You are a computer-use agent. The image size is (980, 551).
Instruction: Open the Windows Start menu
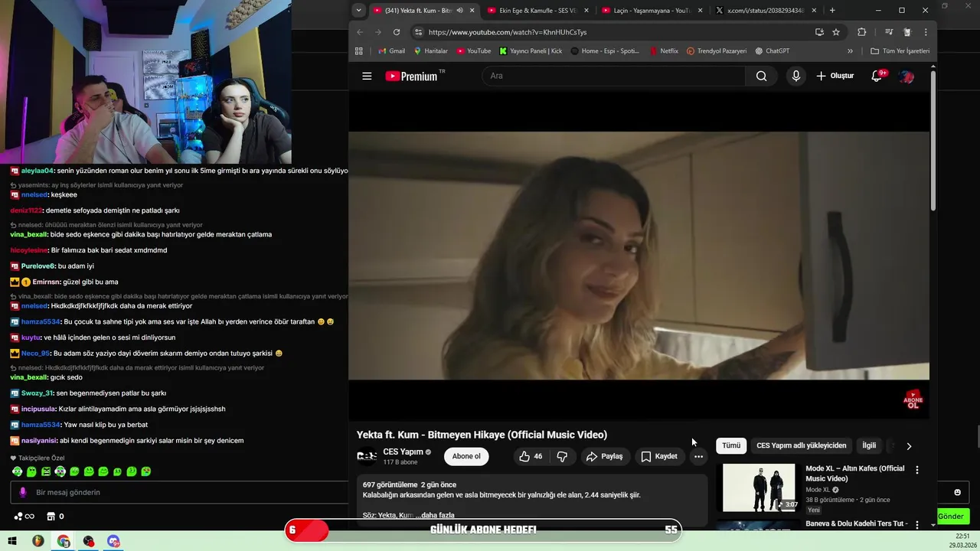[12, 541]
